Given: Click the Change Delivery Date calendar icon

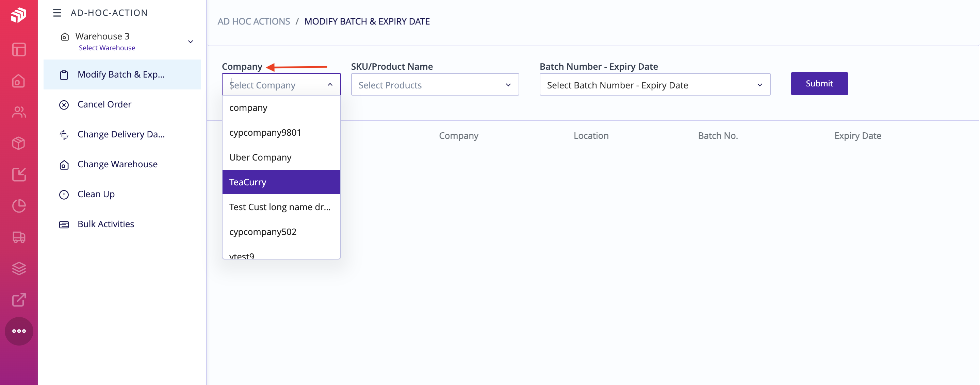Looking at the screenshot, I should pos(64,135).
